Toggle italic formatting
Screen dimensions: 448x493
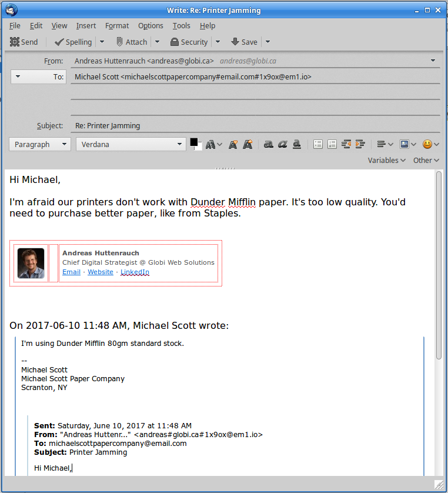282,144
